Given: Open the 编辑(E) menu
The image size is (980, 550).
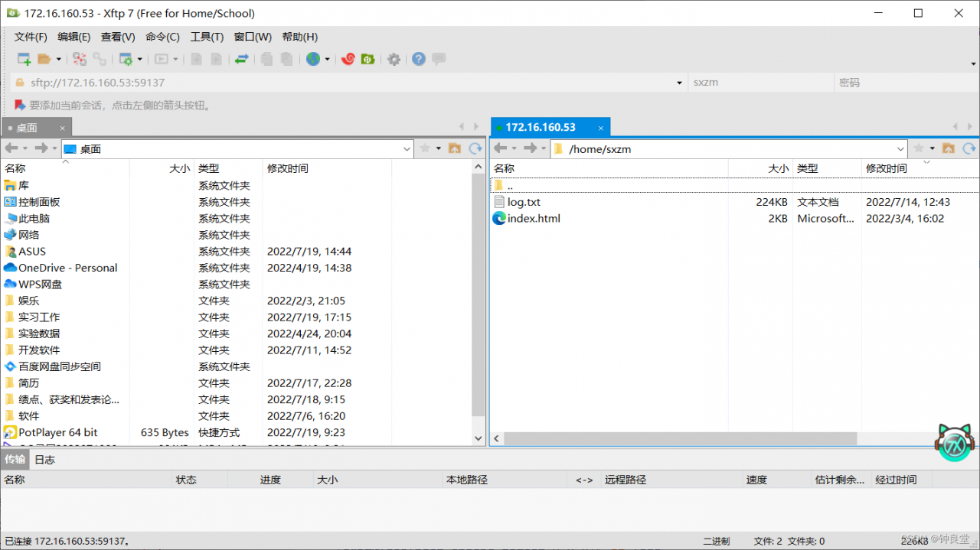Looking at the screenshot, I should [74, 37].
